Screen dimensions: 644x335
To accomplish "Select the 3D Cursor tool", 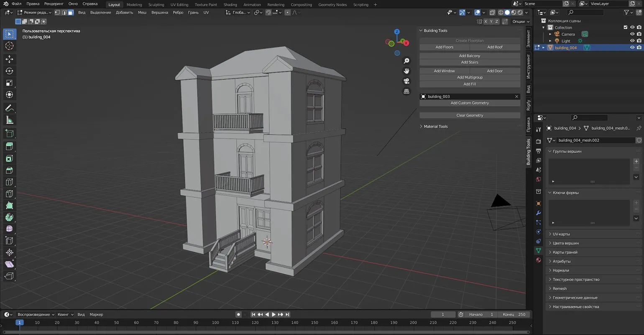I will click(x=9, y=46).
